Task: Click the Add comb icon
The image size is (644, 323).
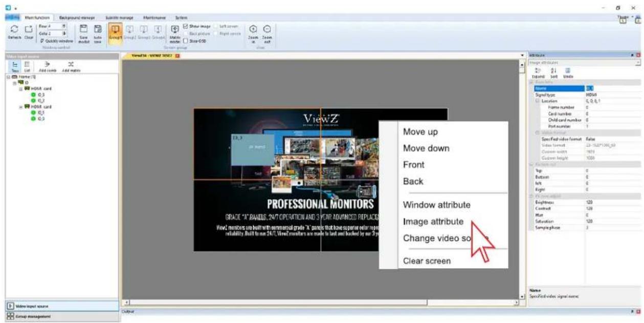Action: [x=47, y=65]
